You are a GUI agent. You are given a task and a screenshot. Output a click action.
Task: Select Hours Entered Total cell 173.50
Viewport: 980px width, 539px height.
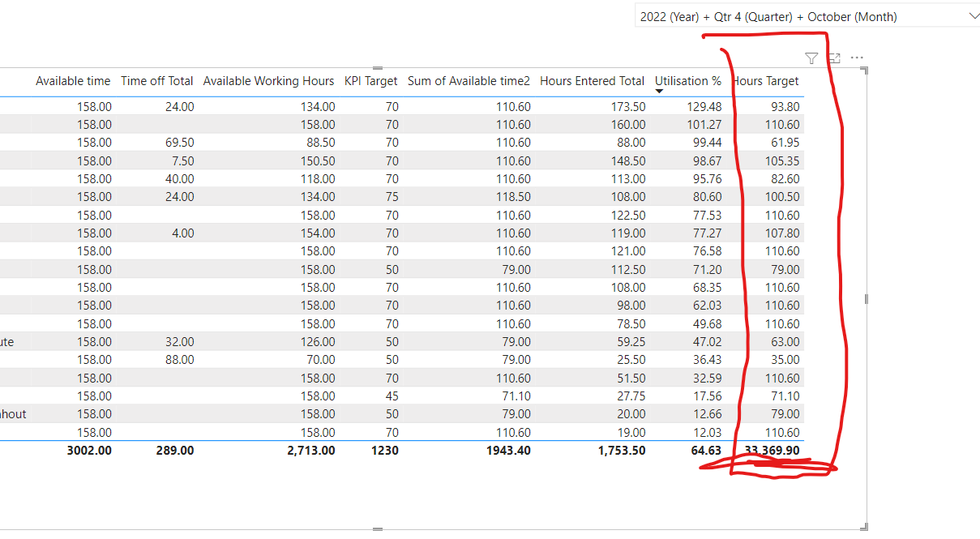(628, 106)
